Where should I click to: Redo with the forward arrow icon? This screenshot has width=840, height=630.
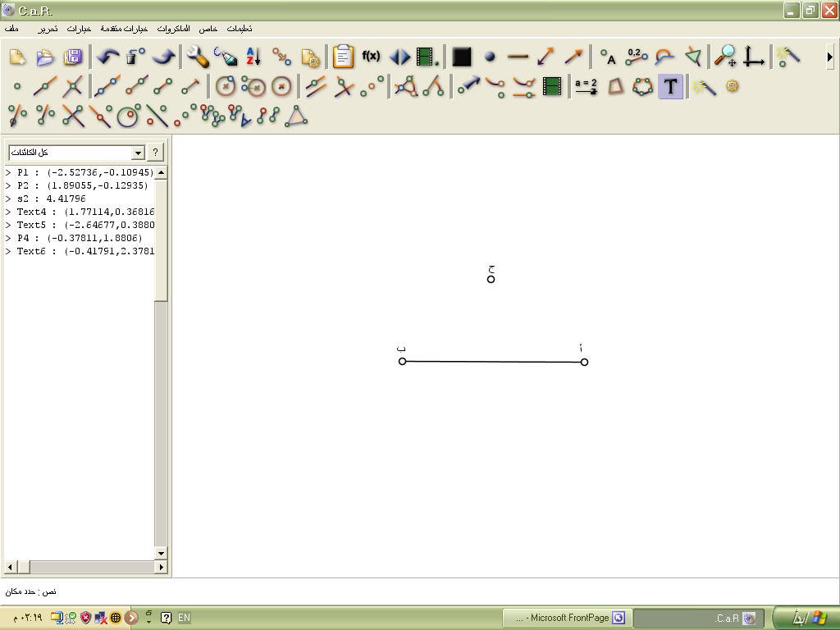163,57
